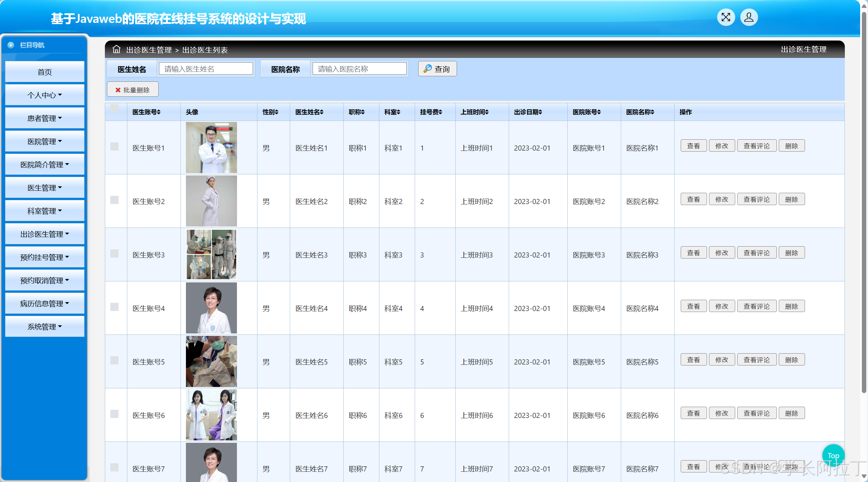Expand the 科室管理 sidebar menu
Viewport: 868px width, 482px height.
[x=45, y=211]
